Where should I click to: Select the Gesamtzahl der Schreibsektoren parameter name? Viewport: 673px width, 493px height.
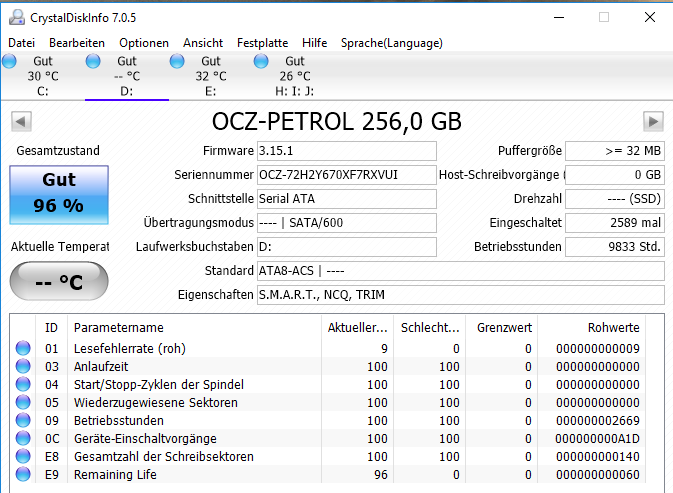[x=164, y=457]
